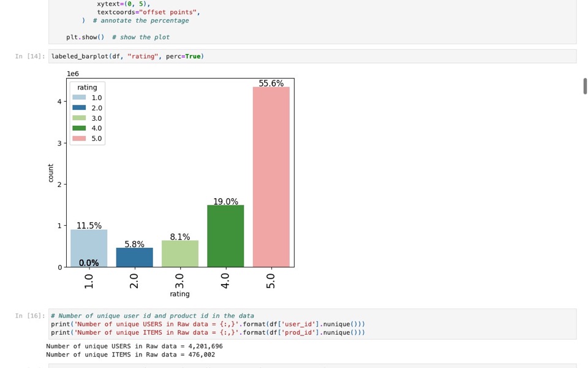588x368 pixels.
Task: Click the "Number of unique ITEMS" output line
Action: [x=130, y=355]
